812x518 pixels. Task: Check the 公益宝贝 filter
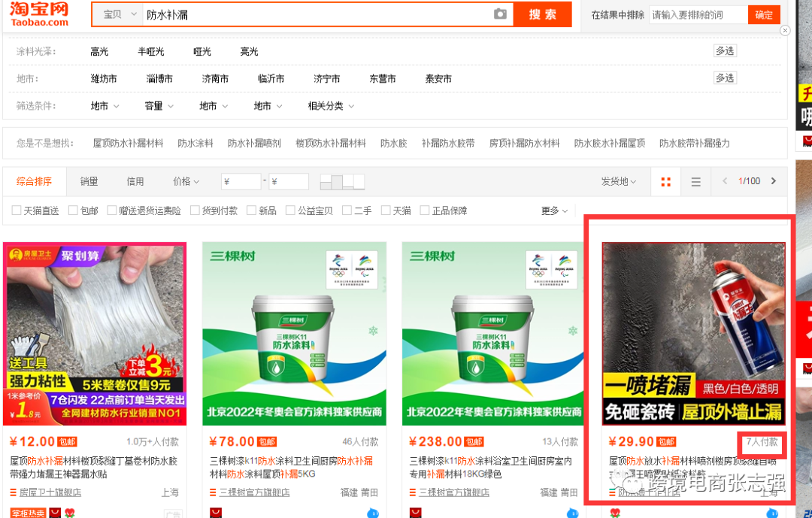(290, 211)
